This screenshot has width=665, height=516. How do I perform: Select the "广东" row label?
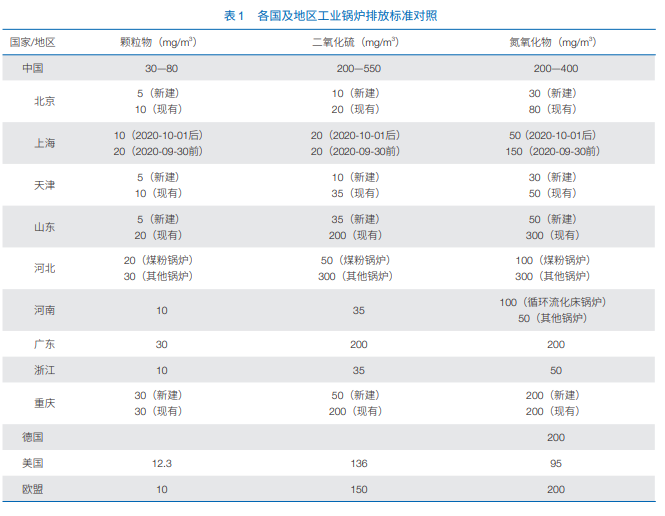click(44, 344)
